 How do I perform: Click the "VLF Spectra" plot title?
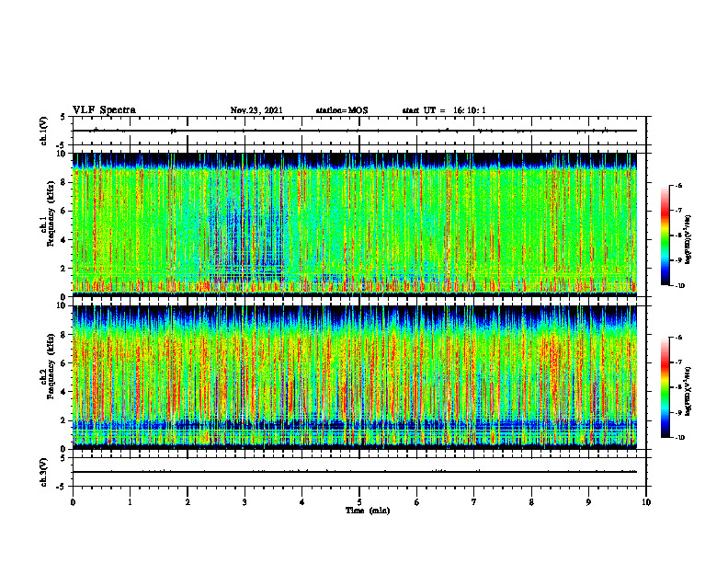point(104,110)
